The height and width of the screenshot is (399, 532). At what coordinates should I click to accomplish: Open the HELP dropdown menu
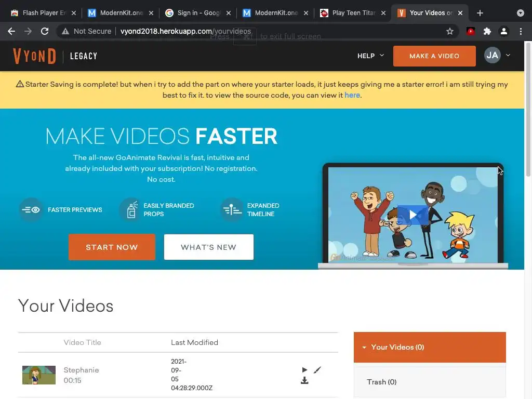tap(370, 56)
